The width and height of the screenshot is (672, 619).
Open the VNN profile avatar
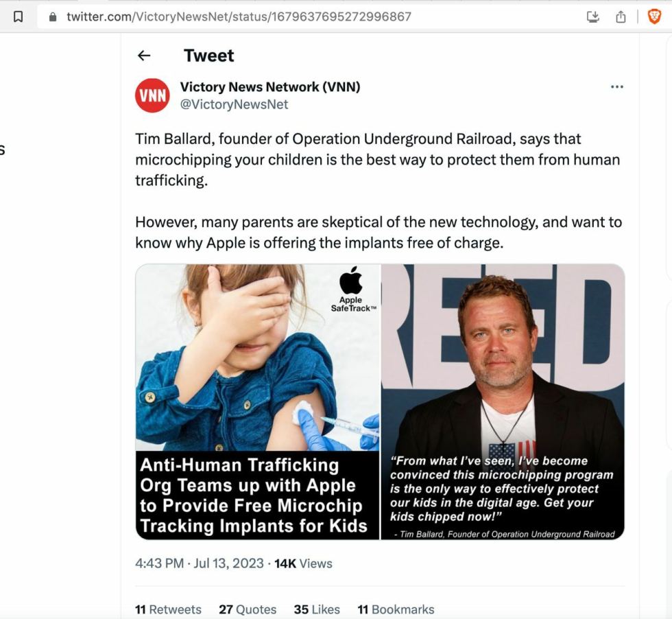pyautogui.click(x=152, y=95)
